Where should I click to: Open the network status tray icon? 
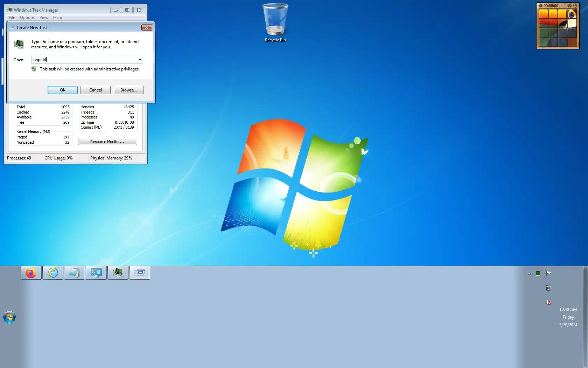tap(548, 288)
